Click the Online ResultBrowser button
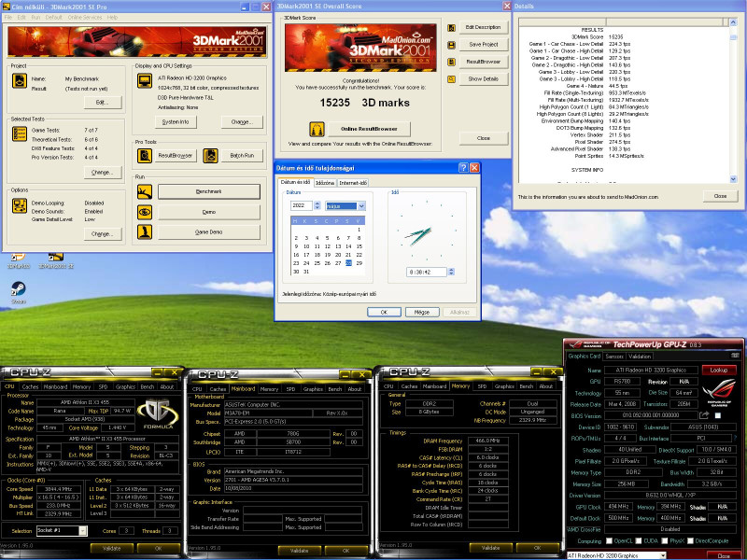 tap(369, 129)
